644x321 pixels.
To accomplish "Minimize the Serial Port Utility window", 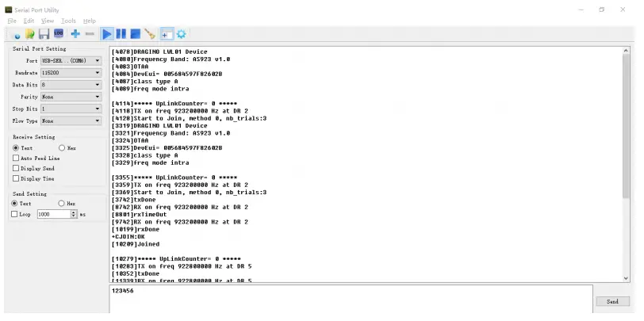I will 581,10.
